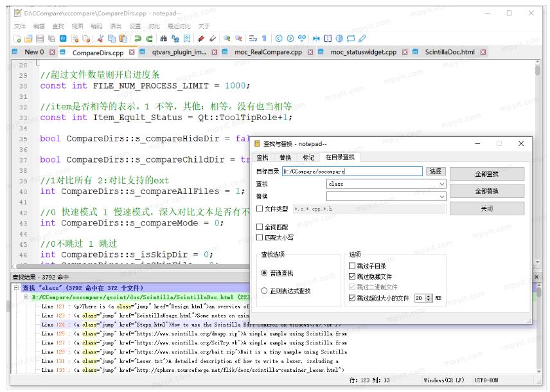Select the Cut tool in the toolbar
Image resolution: width=550 pixels, height=392 pixels.
click(x=100, y=37)
